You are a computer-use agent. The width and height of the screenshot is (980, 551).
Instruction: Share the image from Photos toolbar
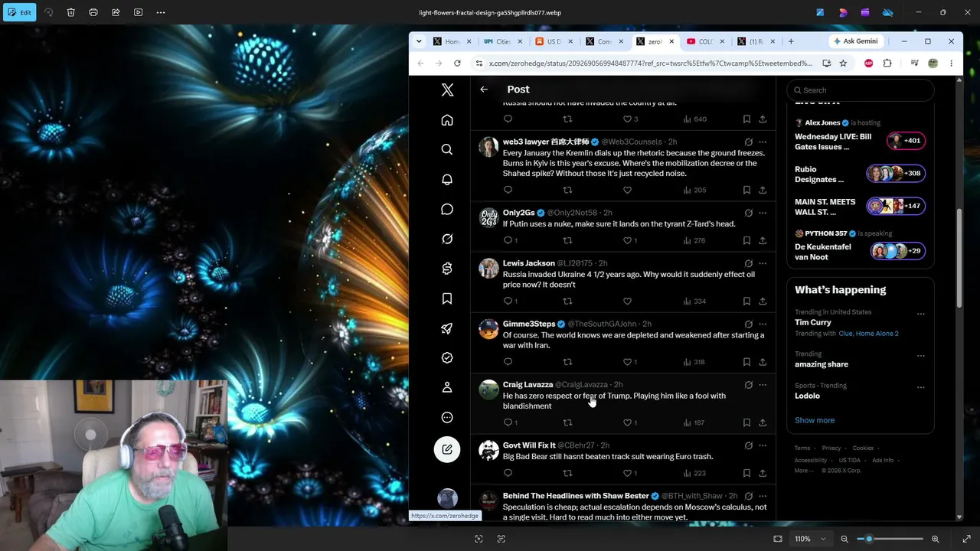[x=116, y=12]
